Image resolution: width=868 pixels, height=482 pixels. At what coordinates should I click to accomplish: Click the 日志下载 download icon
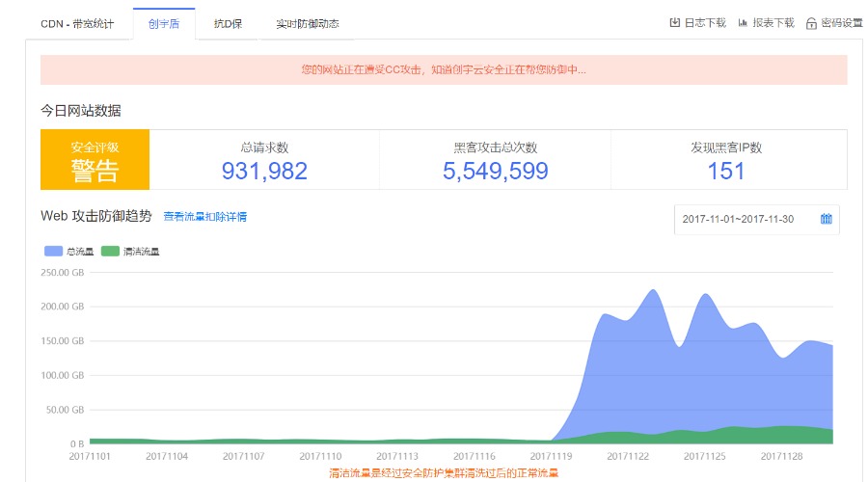tap(675, 23)
